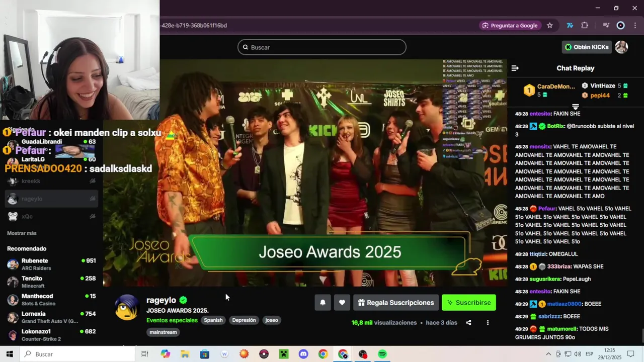The height and width of the screenshot is (362, 644).
Task: Toggle the heart follow button for rageylo
Action: tap(342, 303)
